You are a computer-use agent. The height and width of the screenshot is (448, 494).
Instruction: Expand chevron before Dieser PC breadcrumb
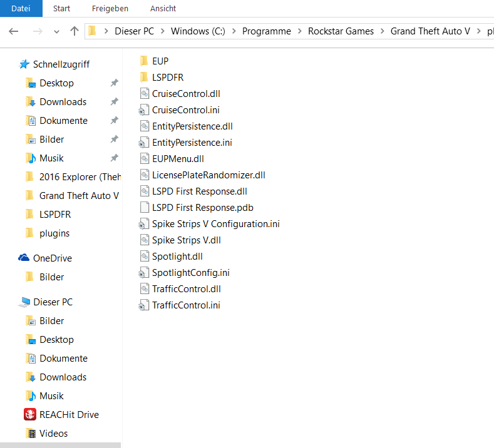tap(106, 31)
